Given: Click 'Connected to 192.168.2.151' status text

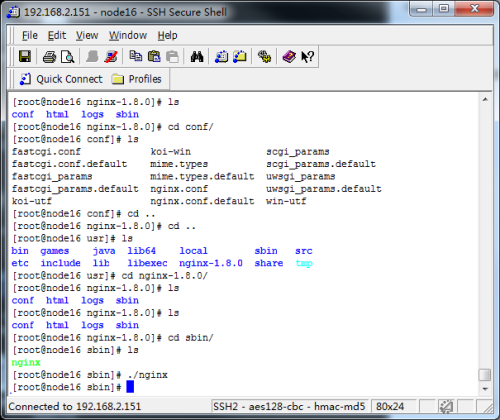Looking at the screenshot, I should pos(75,406).
